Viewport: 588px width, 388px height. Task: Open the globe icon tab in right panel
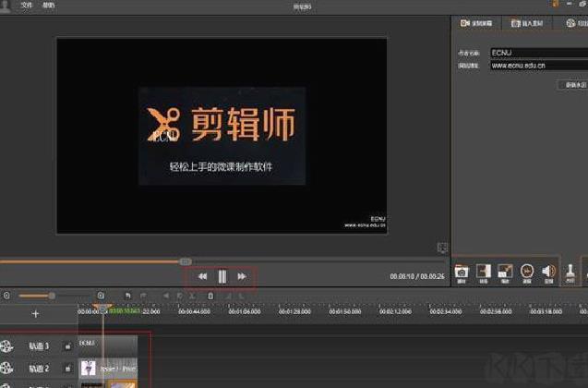point(577,23)
